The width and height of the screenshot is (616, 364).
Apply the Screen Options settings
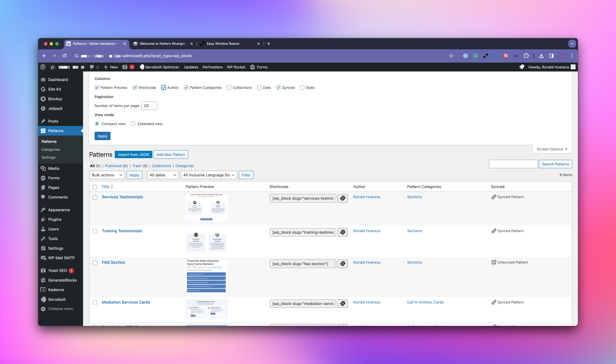[x=102, y=136]
